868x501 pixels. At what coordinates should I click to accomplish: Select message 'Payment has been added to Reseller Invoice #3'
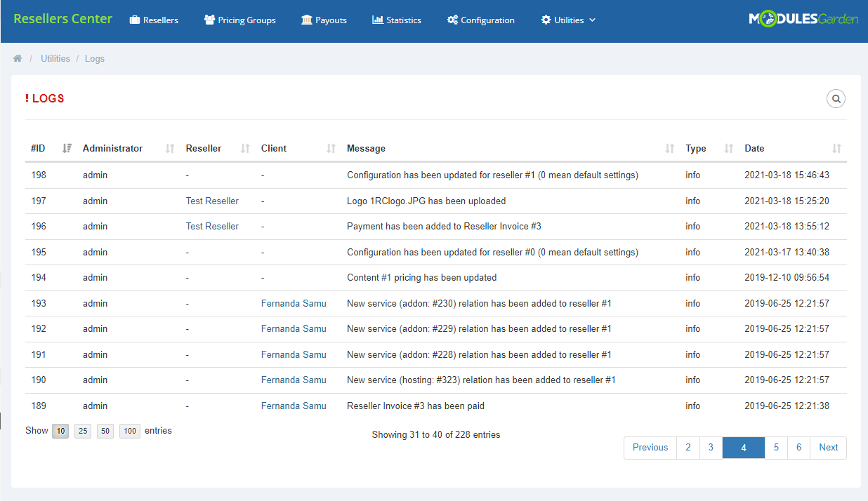click(x=444, y=226)
